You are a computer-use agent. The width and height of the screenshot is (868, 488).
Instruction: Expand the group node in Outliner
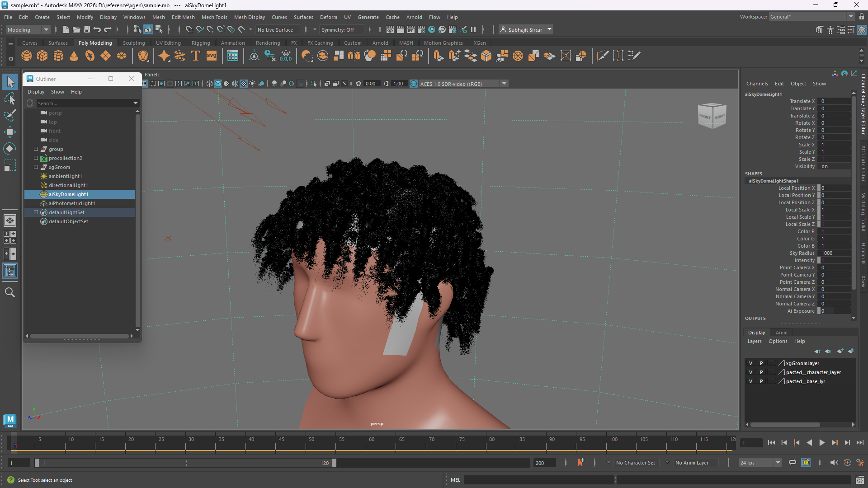click(36, 149)
